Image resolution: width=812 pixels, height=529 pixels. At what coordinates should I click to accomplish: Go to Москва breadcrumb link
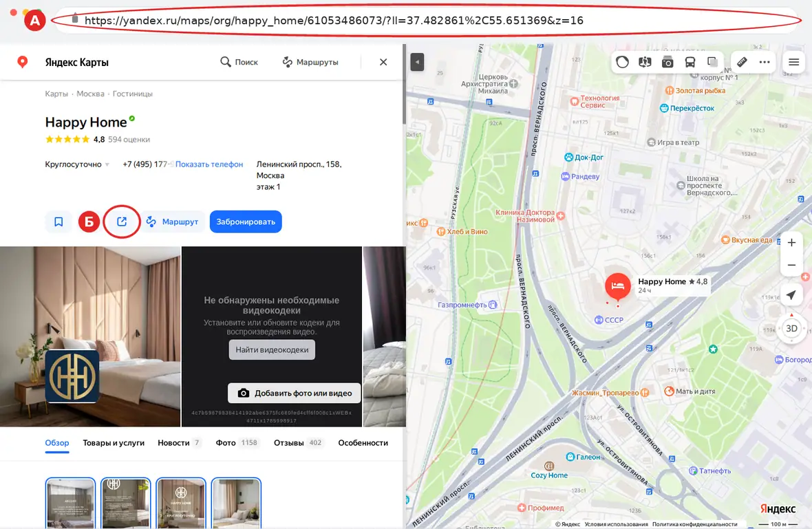91,94
